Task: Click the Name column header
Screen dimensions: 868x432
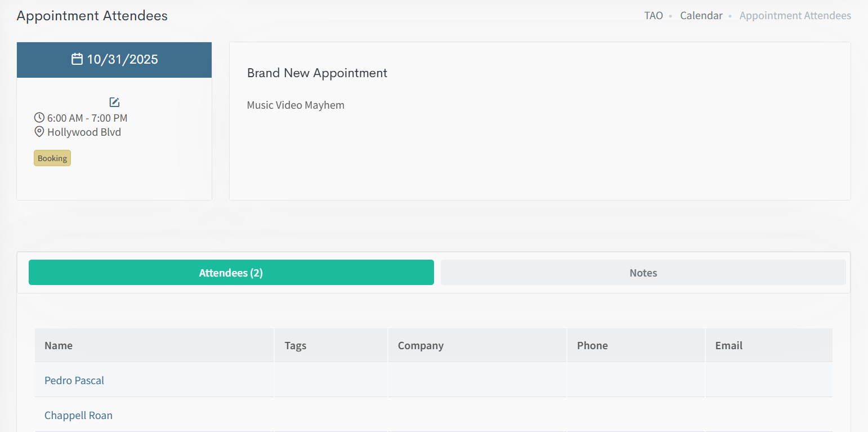Action: (x=59, y=345)
